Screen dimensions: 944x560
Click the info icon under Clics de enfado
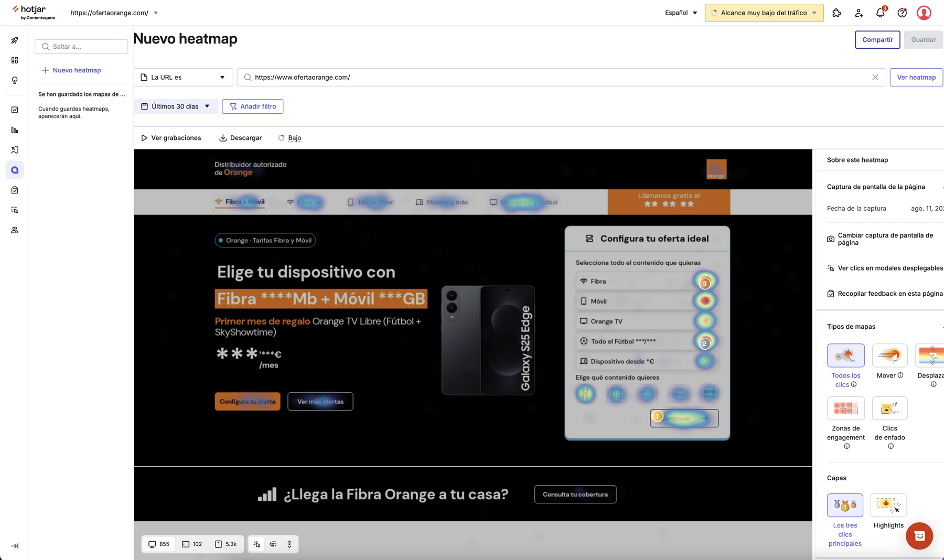891,446
